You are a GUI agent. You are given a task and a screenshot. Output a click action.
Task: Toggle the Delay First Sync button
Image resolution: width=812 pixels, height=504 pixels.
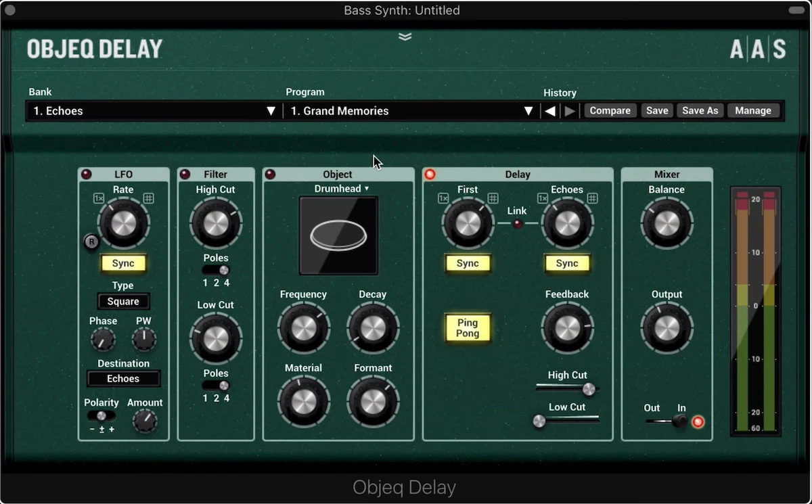[468, 264]
